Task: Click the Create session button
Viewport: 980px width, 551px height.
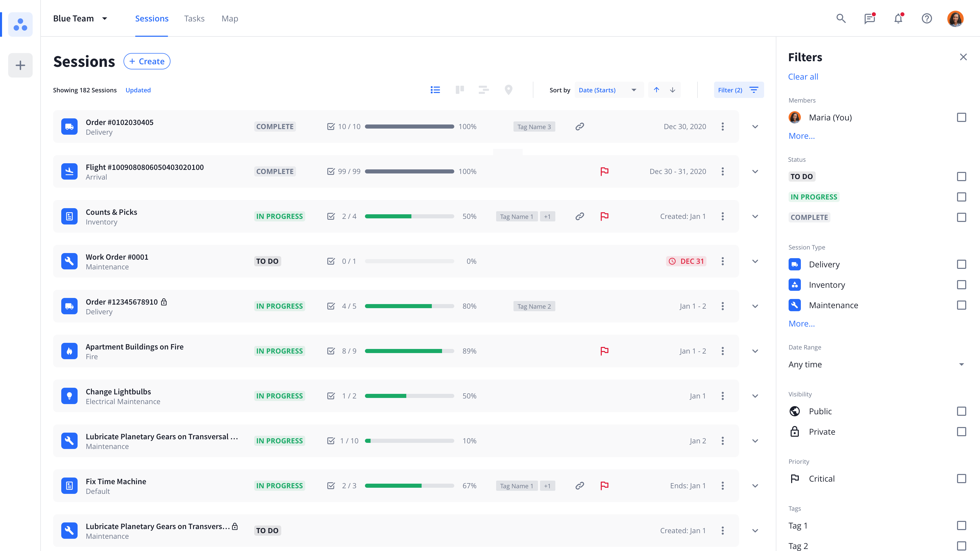Action: pos(147,61)
